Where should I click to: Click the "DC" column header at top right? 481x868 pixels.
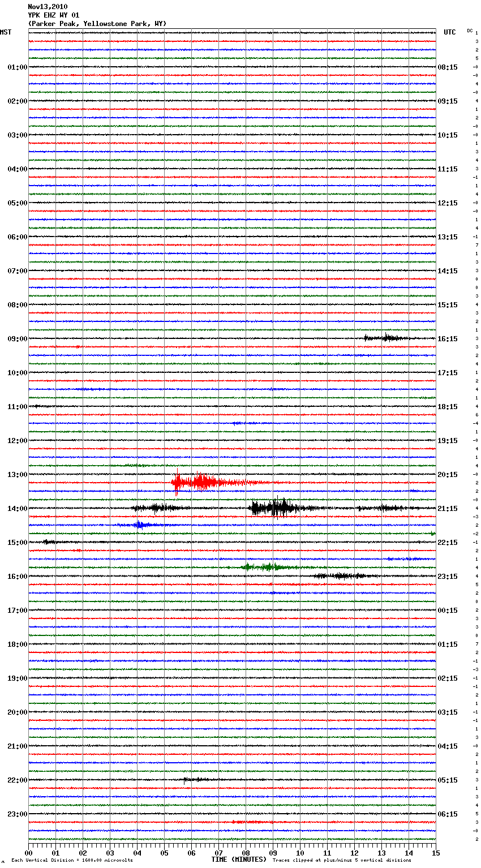coord(470,31)
